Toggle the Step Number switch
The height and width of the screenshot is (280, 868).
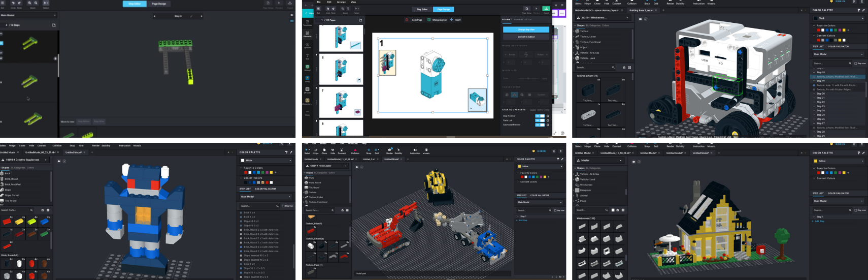coord(540,116)
